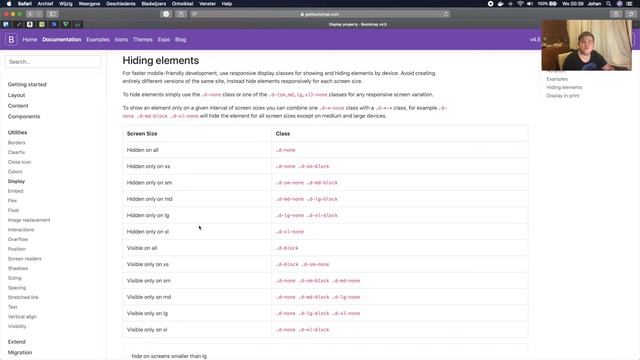Screen dimensions: 640x360
Task: Open the Icons nav link
Action: pos(121,40)
